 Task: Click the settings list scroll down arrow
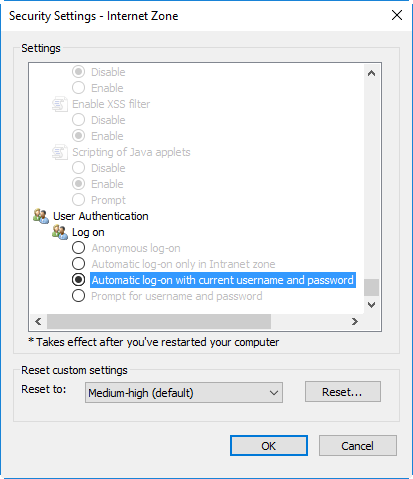point(371,305)
